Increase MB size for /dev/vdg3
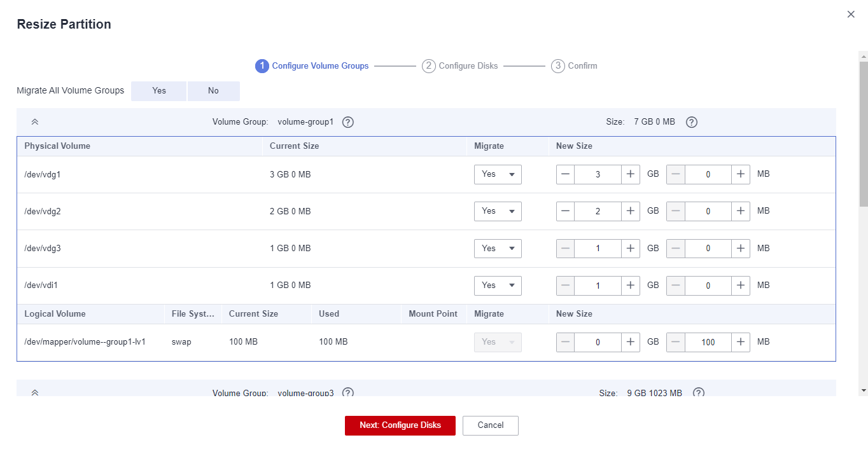 (741, 248)
